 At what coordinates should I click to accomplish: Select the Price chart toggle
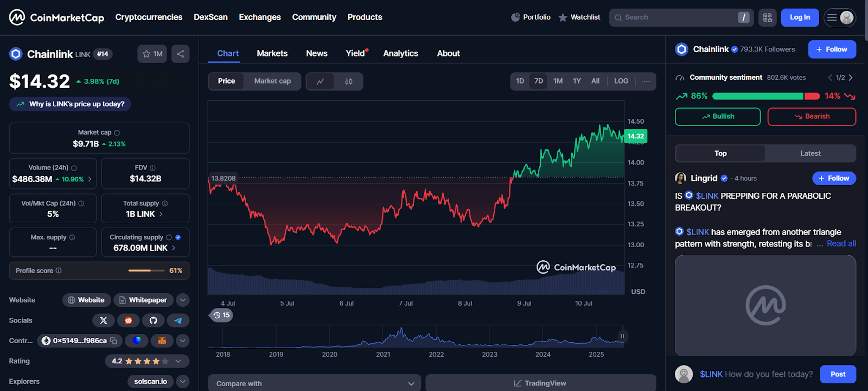coord(226,81)
